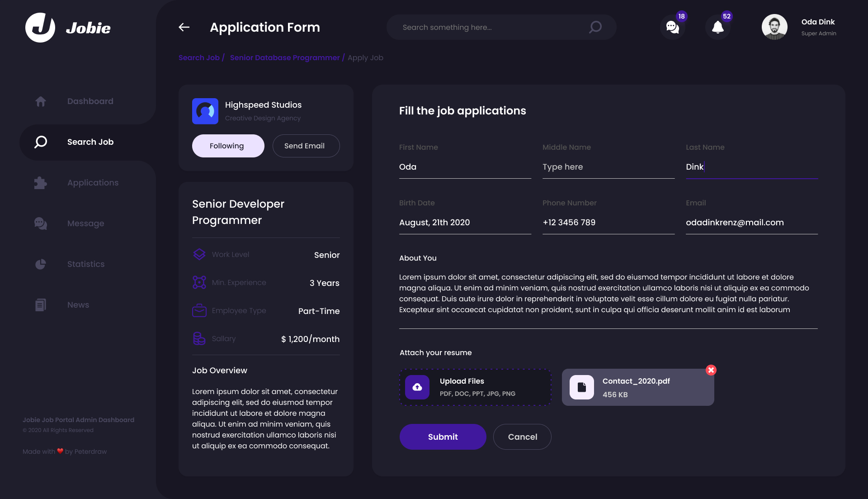
Task: Click the Birth Date field
Action: tap(465, 223)
